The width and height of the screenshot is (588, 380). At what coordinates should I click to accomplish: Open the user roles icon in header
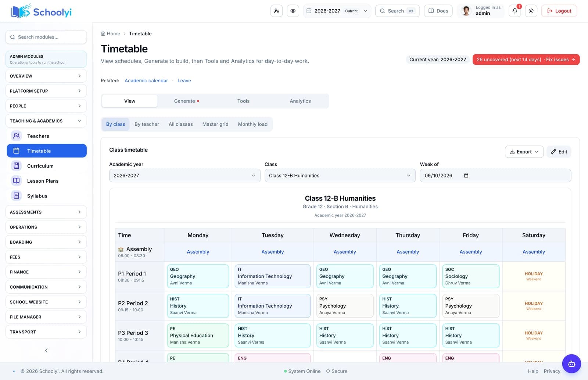pyautogui.click(x=277, y=11)
